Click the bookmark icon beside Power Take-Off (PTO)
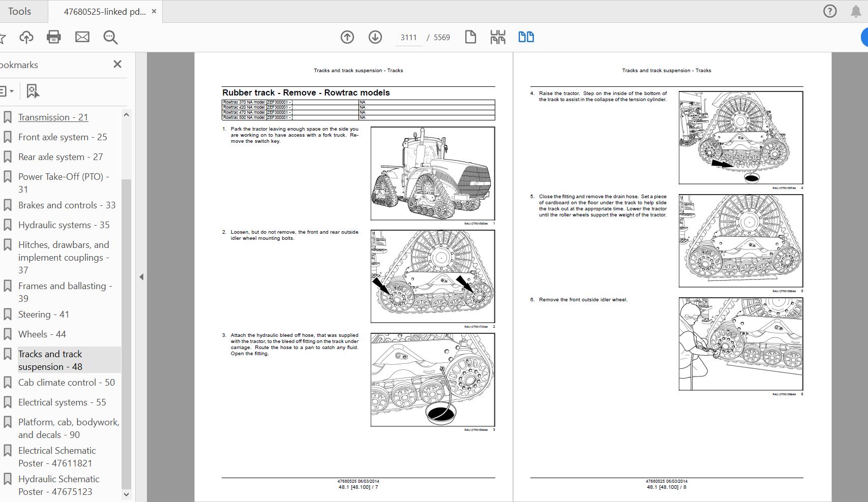868x502 pixels. pos(8,177)
